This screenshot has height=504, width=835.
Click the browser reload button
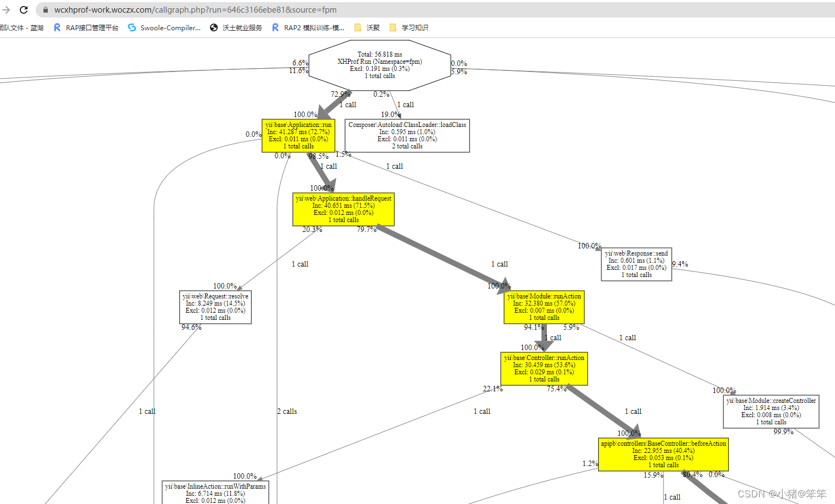24,10
